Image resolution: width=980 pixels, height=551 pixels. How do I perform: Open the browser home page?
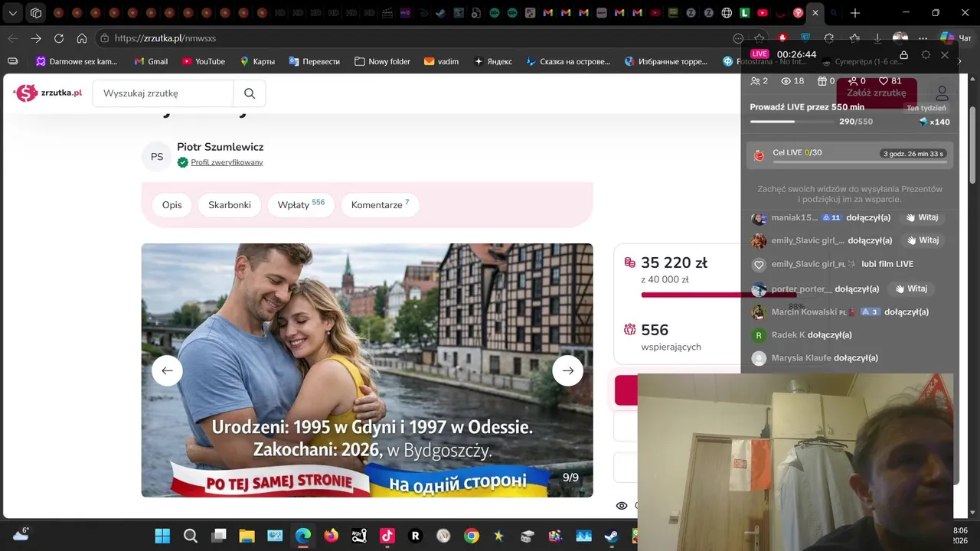[82, 38]
